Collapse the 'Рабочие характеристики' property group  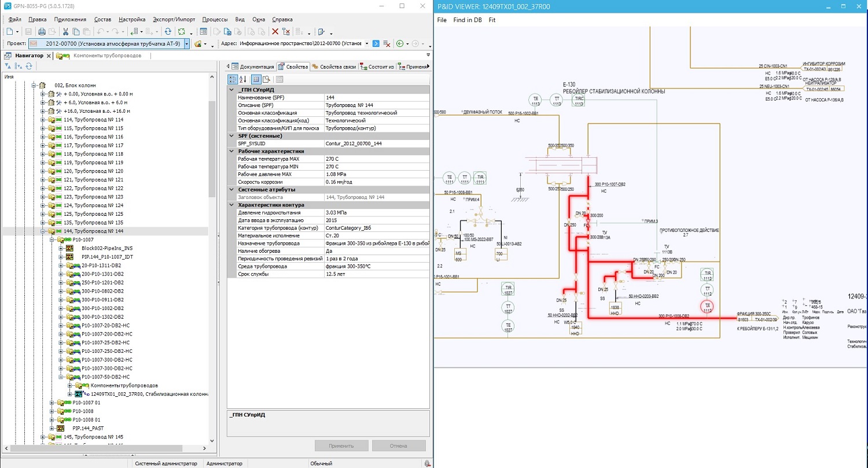232,151
